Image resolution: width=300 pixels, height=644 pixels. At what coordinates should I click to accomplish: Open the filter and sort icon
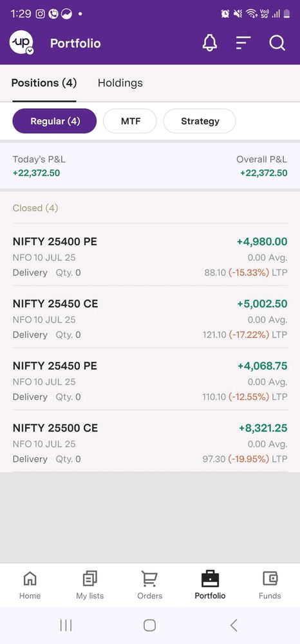click(x=243, y=43)
